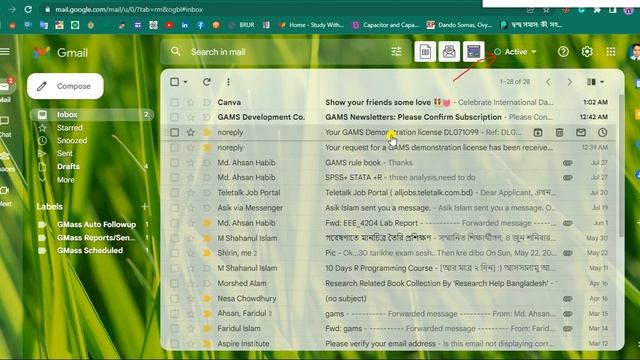Select the Demonstration license DL071099 email checkbox
Viewport: 640px width, 360px height.
(x=175, y=132)
